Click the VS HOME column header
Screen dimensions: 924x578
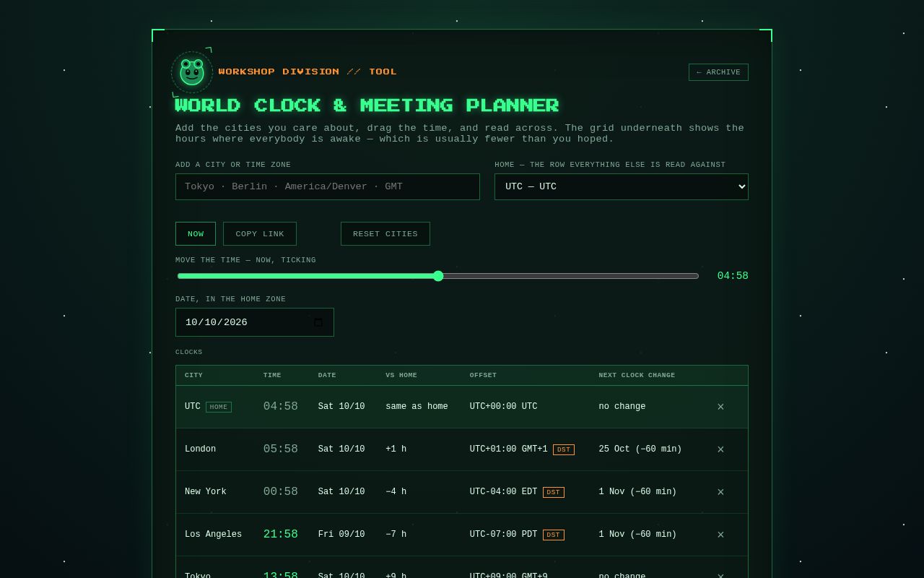[x=401, y=375]
